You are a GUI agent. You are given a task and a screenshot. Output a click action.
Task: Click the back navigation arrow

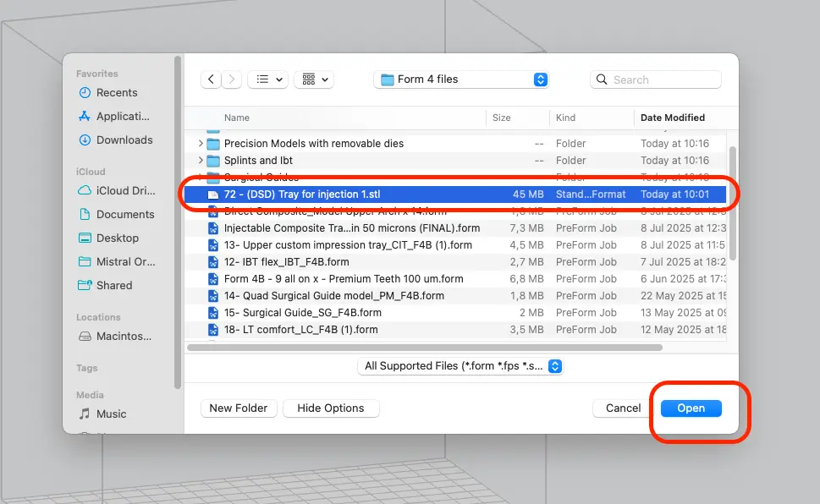(x=212, y=79)
